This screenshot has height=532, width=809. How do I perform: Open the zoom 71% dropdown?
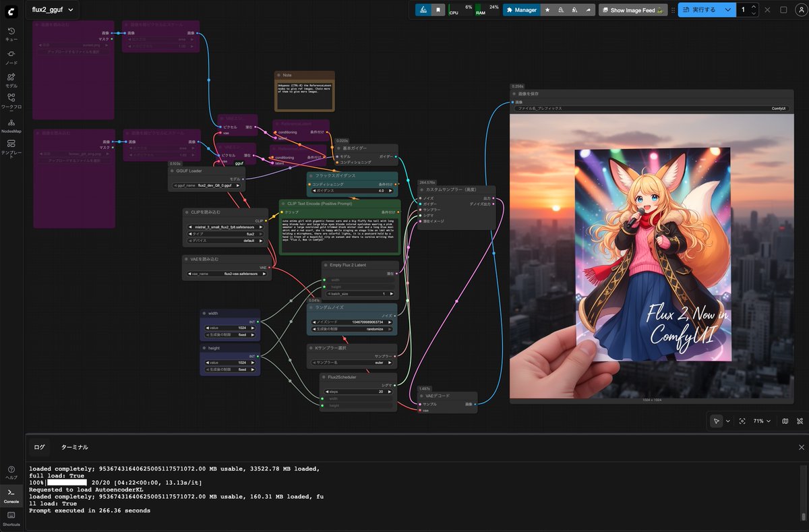pos(762,421)
